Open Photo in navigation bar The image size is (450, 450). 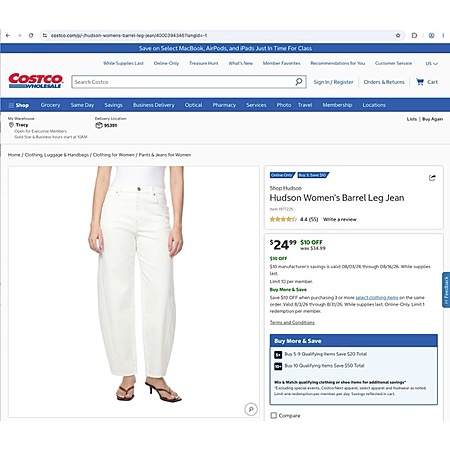click(x=284, y=105)
